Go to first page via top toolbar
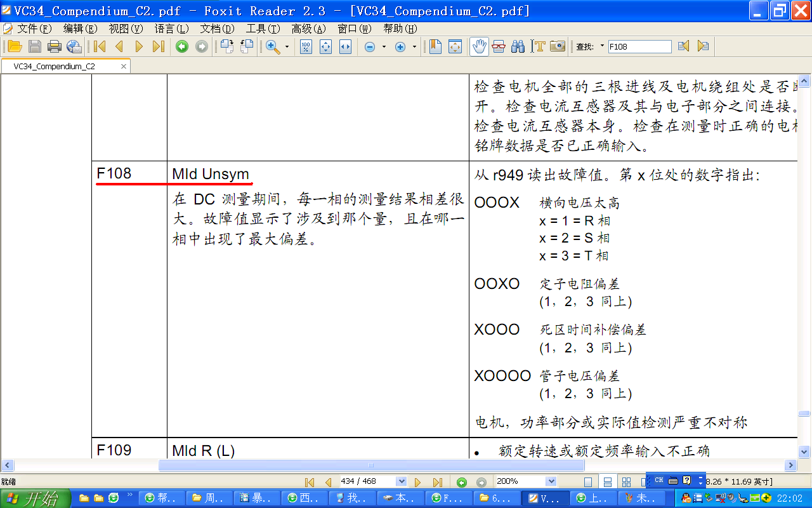The height and width of the screenshot is (508, 812). pyautogui.click(x=100, y=46)
